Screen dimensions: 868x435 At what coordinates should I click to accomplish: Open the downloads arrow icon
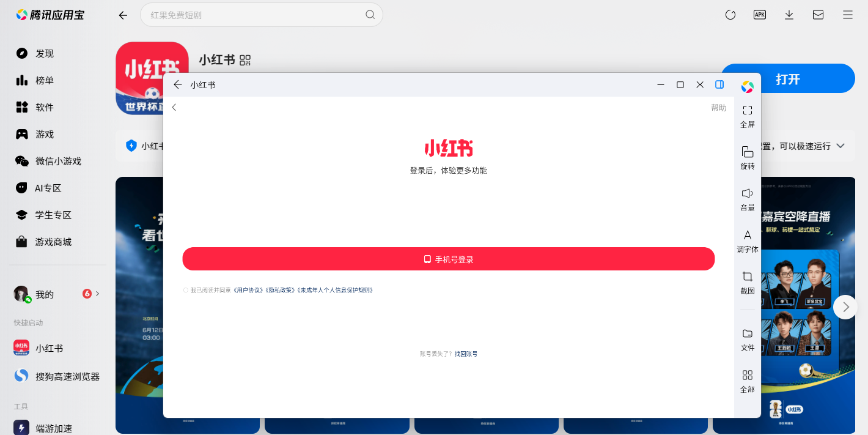[789, 15]
